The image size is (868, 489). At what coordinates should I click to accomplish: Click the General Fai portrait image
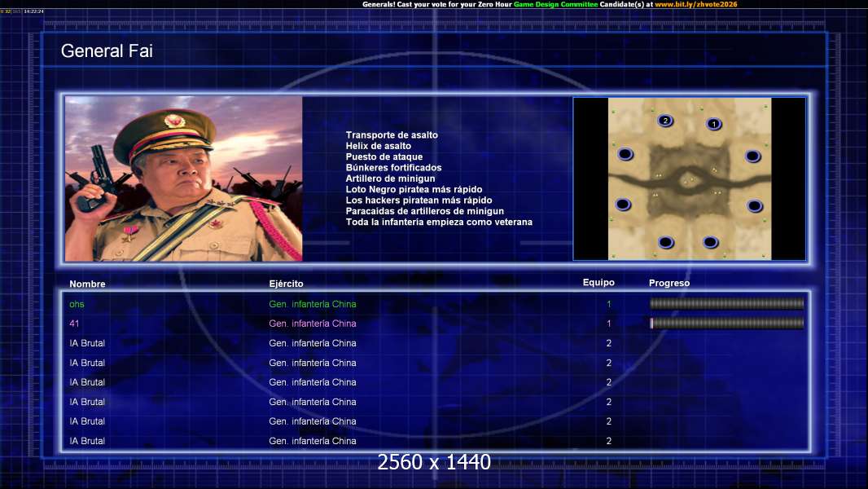(x=184, y=178)
